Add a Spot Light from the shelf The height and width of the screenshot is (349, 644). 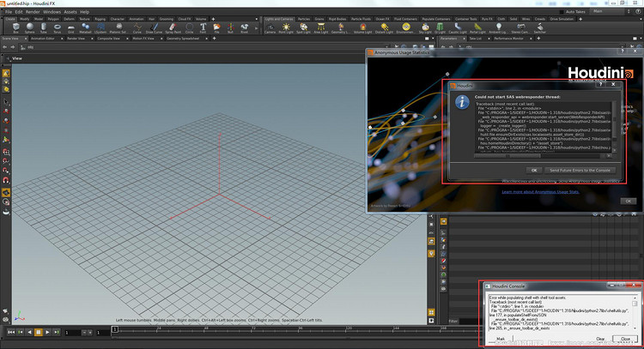tap(303, 28)
